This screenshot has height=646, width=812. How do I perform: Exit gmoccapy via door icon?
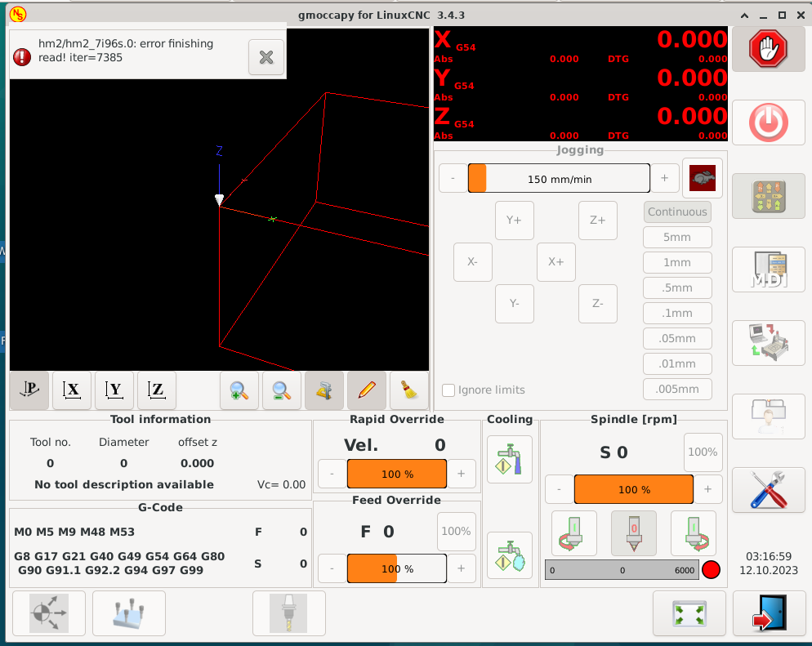[769, 613]
